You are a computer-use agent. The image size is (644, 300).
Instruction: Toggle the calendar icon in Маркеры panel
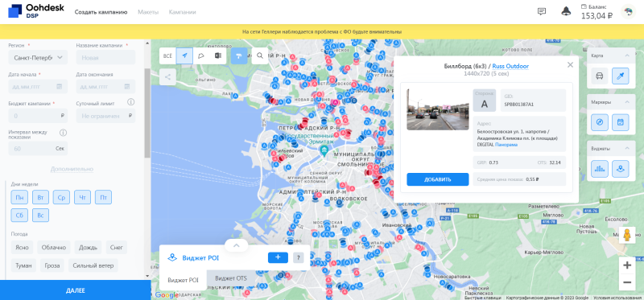pos(620,122)
